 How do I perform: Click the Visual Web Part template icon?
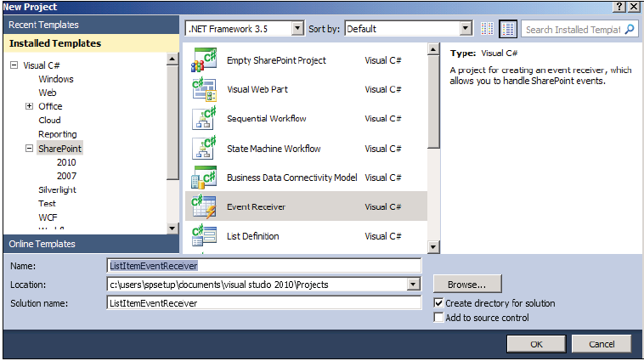[x=204, y=89]
